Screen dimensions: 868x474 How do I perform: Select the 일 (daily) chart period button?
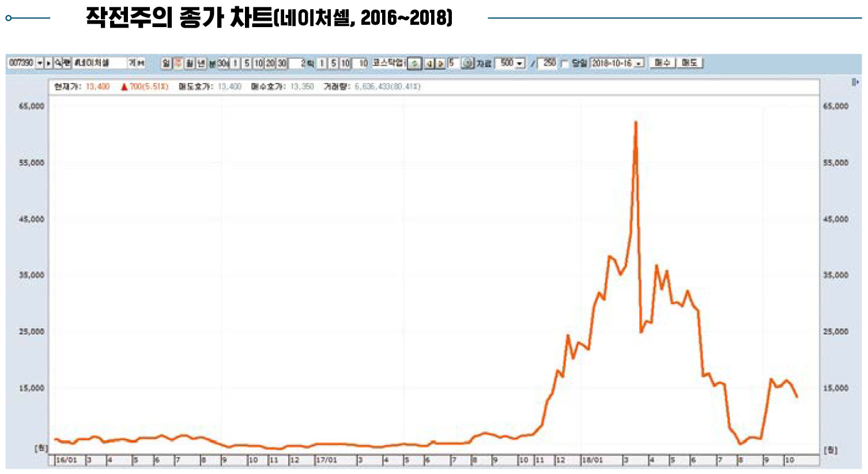(x=166, y=63)
